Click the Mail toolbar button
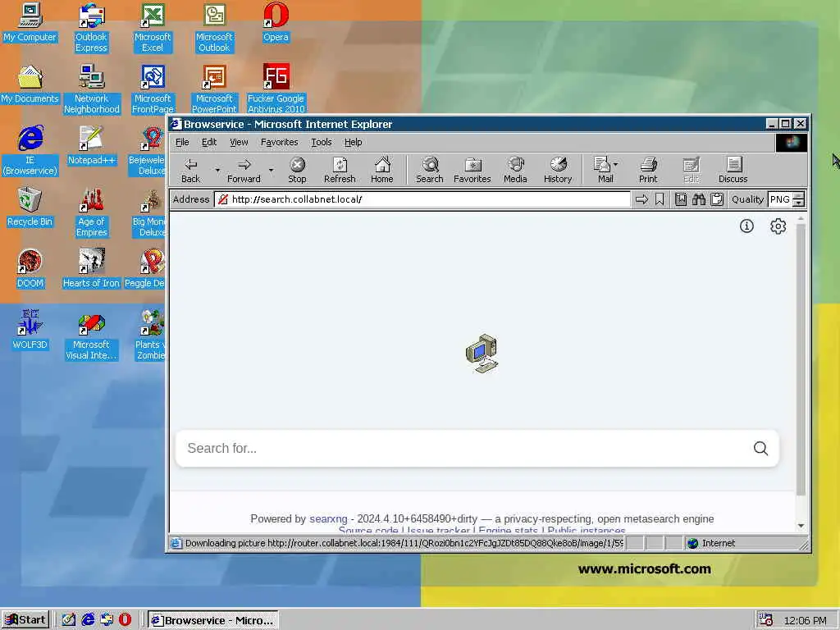This screenshot has height=630, width=840. click(x=605, y=171)
